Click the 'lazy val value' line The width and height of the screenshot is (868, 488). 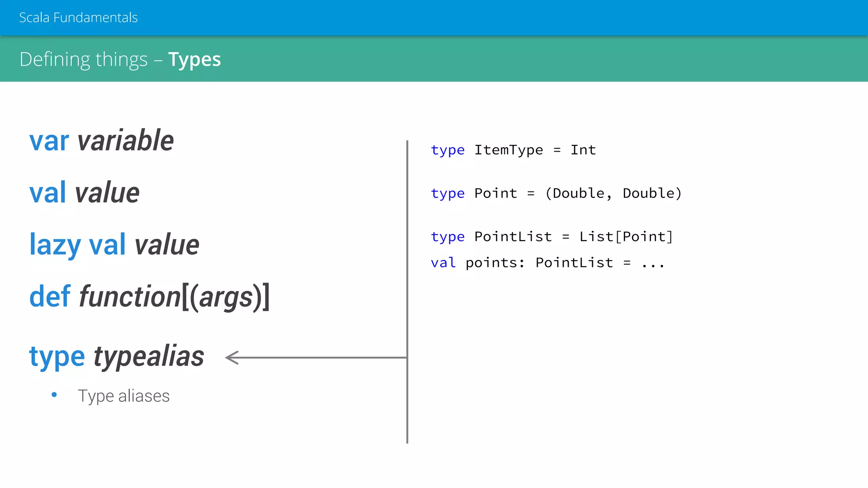(114, 245)
